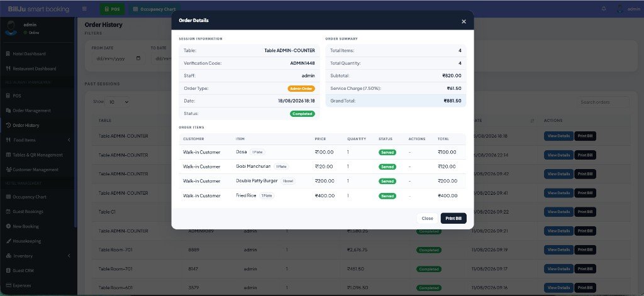Select POS in sidebar menu
This screenshot has height=296, width=644.
(x=16, y=96)
